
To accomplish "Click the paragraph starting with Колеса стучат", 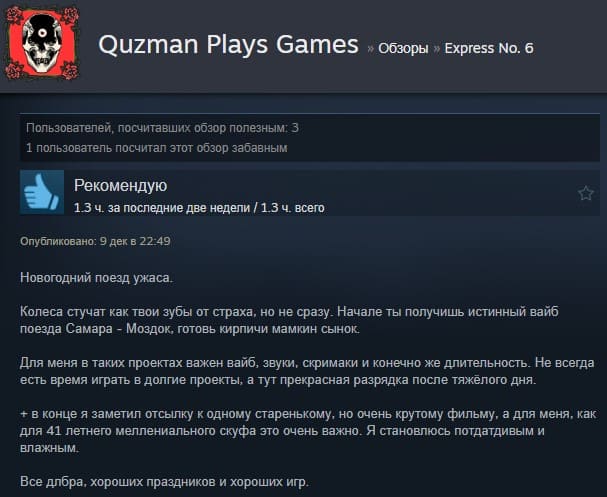I will [x=289, y=320].
